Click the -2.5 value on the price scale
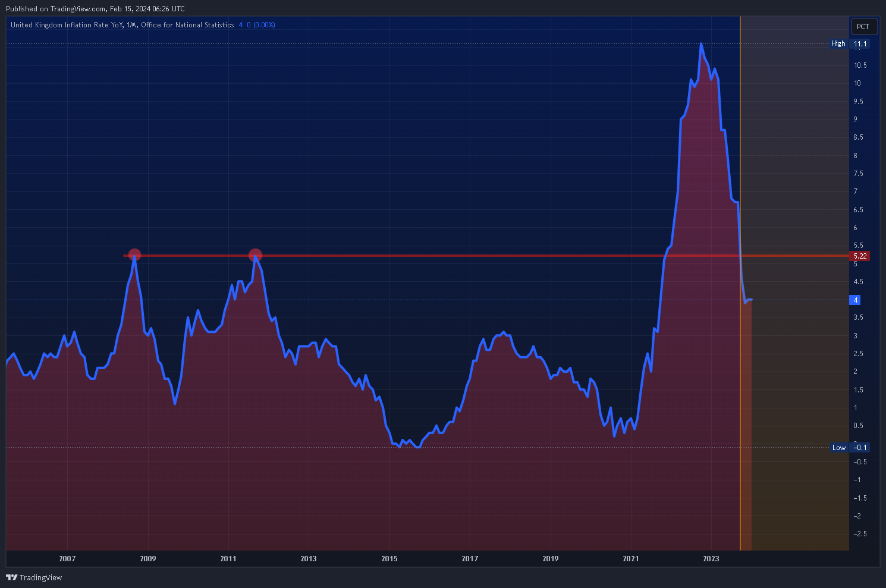The image size is (886, 588). [860, 534]
